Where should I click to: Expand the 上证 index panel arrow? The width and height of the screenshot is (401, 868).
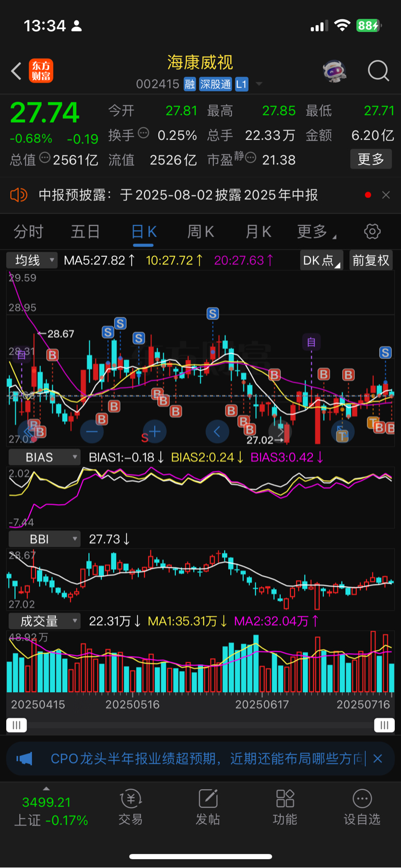tap(46, 789)
